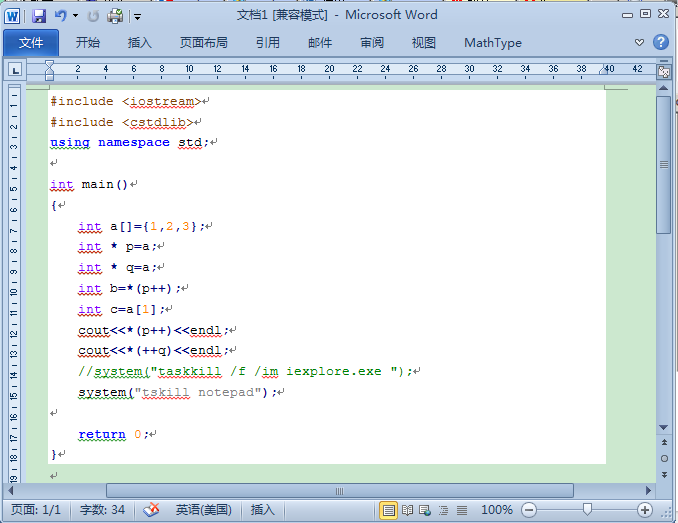Viewport: 678px width, 523px height.
Task: Click "iexplore.exe" in the comment line
Action: [334, 371]
